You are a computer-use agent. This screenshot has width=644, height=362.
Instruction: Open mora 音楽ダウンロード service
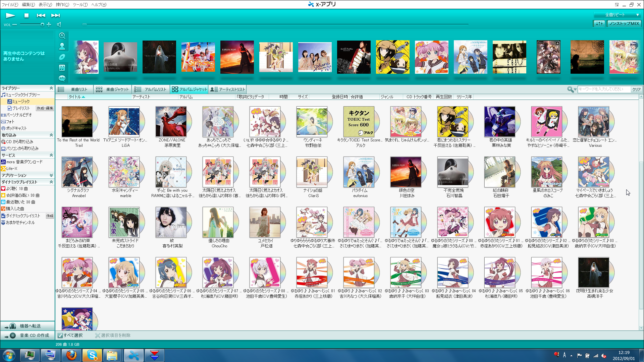pos(24,162)
